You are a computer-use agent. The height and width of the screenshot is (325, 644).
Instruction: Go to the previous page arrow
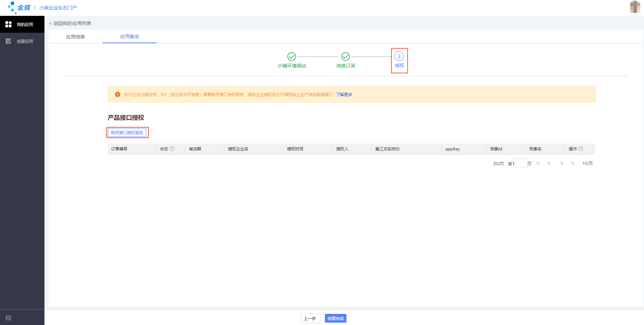(549, 163)
